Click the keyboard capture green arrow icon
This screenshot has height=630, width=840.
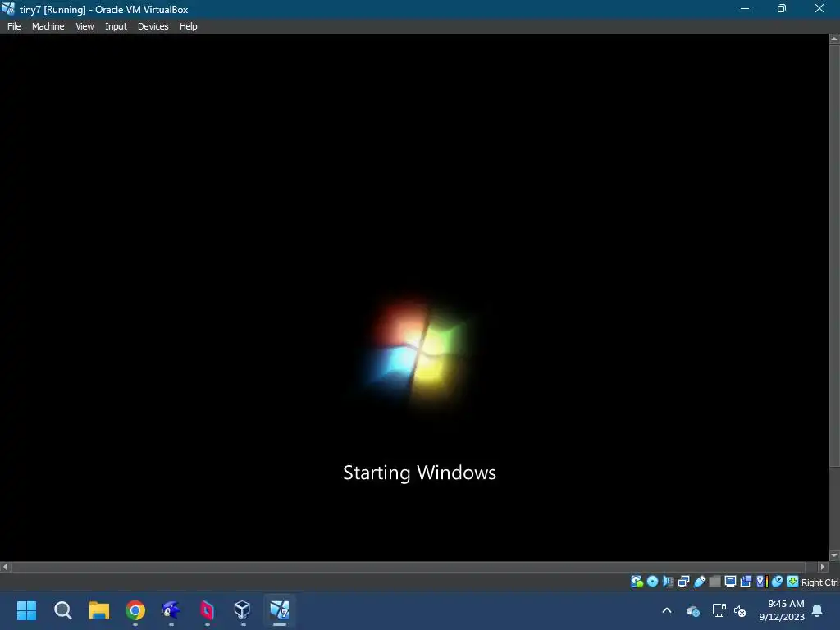coord(793,582)
